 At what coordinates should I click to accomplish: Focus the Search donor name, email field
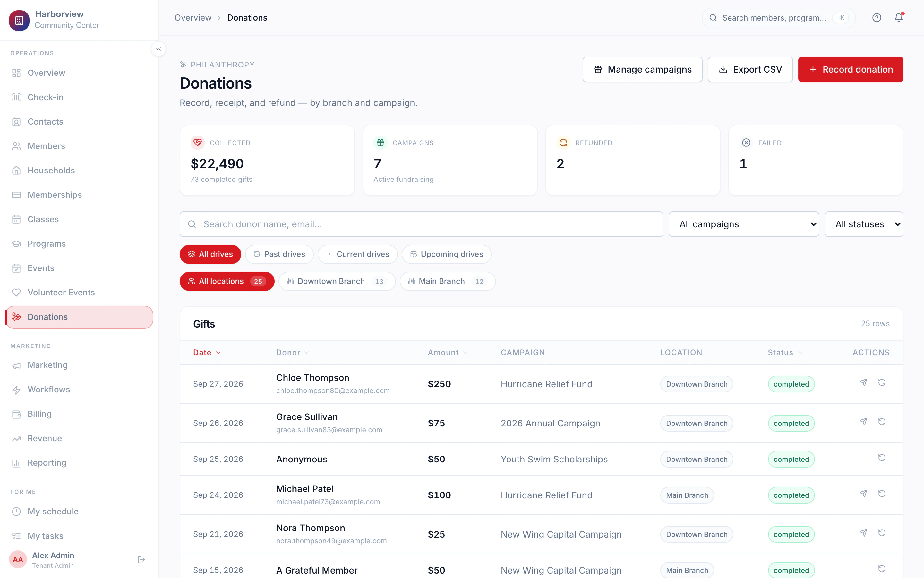pyautogui.click(x=421, y=224)
